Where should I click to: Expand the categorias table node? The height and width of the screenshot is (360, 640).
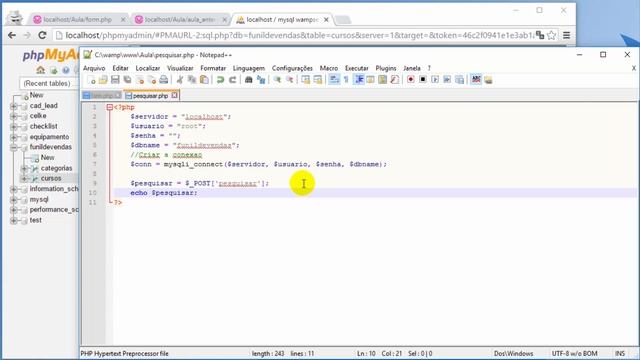(24, 169)
